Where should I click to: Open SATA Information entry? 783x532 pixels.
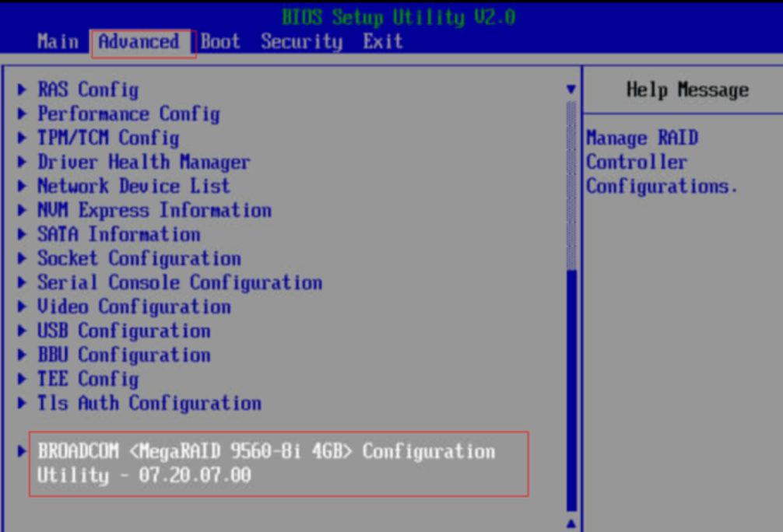[x=119, y=235]
